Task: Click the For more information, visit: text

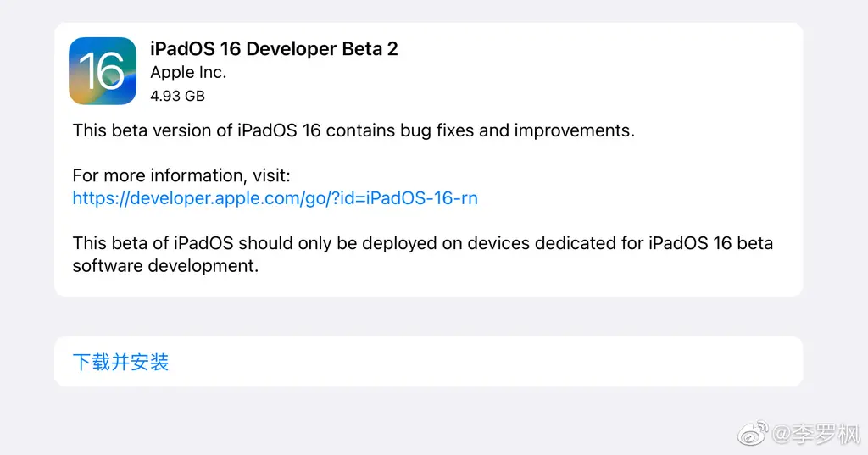Action: 181,175
